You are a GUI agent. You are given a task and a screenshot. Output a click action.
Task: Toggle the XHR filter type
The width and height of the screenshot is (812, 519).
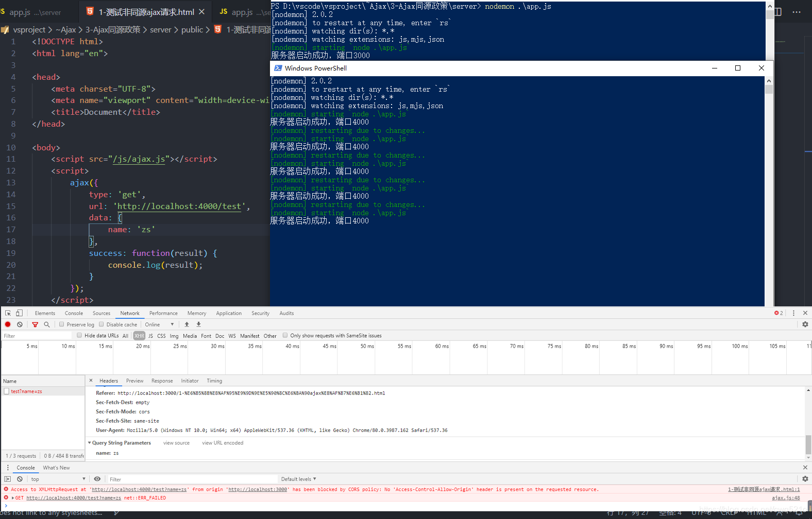click(x=139, y=336)
